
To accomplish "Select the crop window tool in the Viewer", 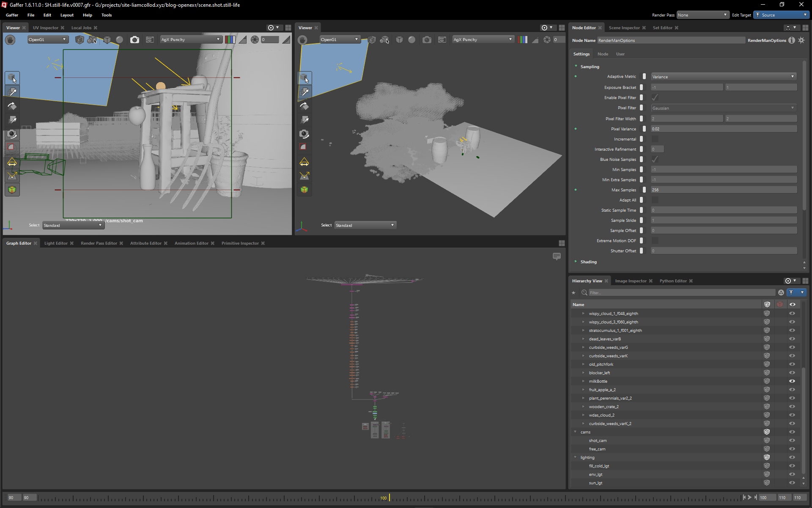I will (12, 147).
